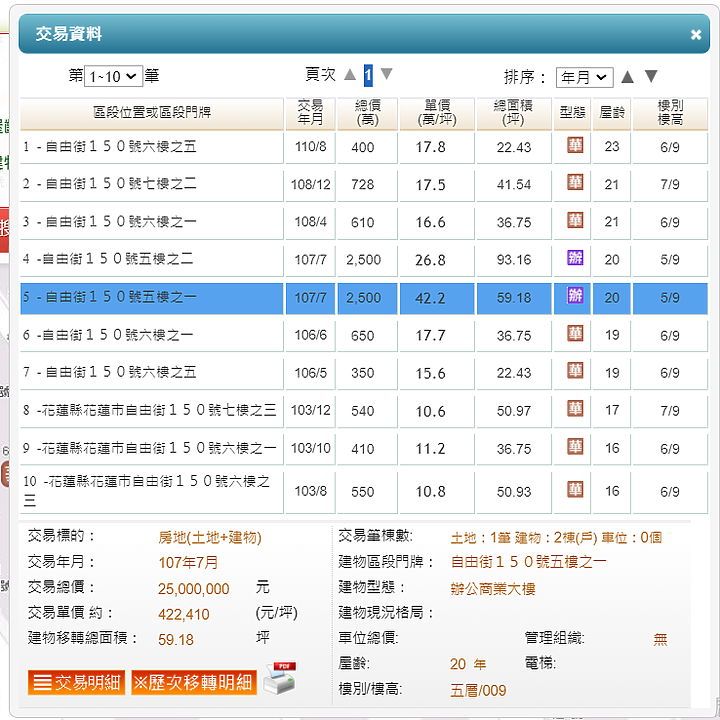Screen dimensions: 720x720
Task: Select highlighted row 5 自由街150號五樓之一
Action: tap(364, 298)
